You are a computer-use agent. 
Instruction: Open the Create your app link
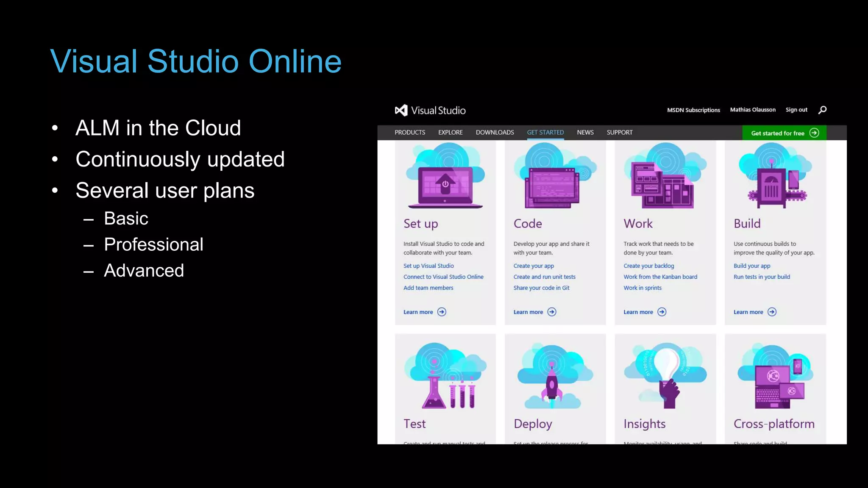click(x=534, y=266)
